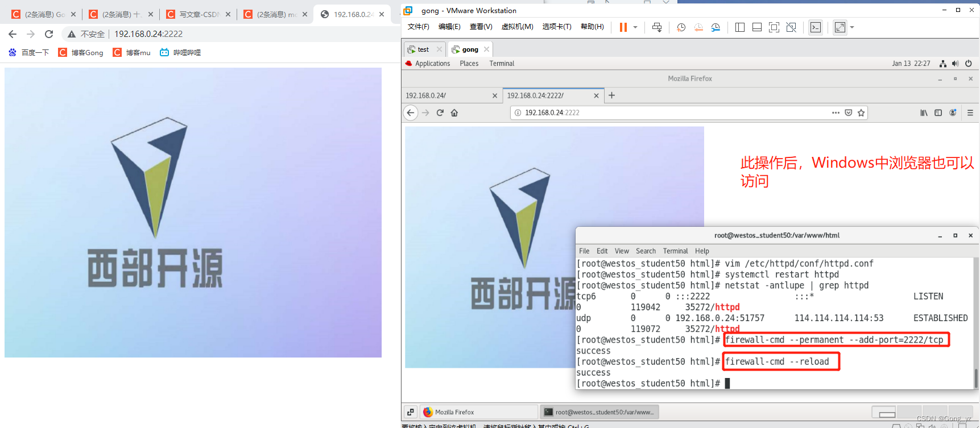Open terminal Edit menu
Image resolution: width=980 pixels, height=428 pixels.
(x=602, y=251)
